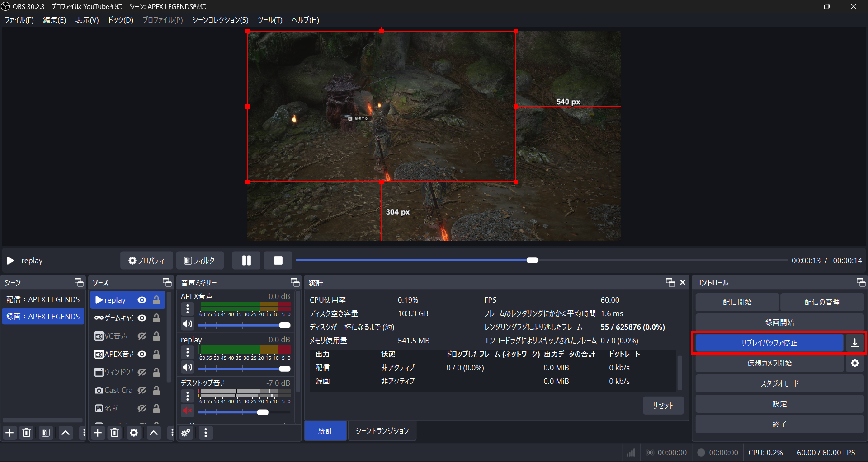Lock the APEX音声 source
Screen dimensions: 868x462
[x=156, y=354]
